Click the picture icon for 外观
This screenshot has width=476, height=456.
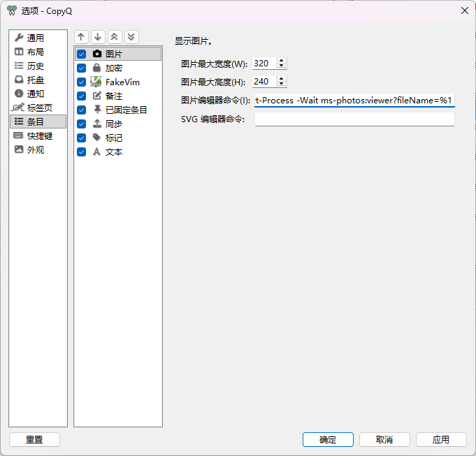pos(19,149)
